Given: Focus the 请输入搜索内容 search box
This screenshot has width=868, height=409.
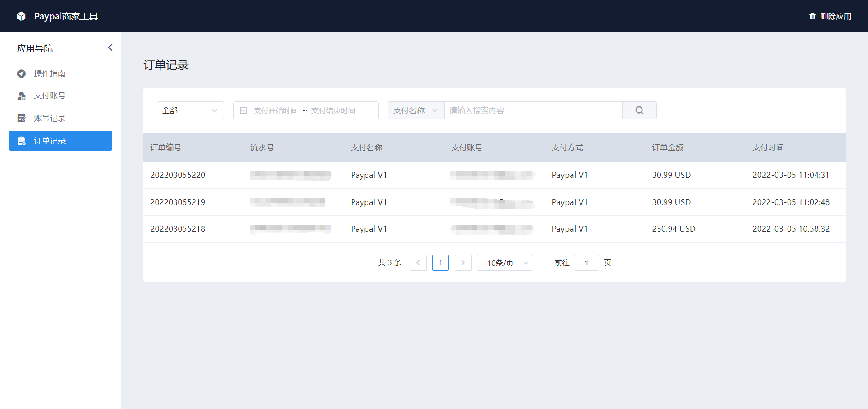Looking at the screenshot, I should coord(533,110).
